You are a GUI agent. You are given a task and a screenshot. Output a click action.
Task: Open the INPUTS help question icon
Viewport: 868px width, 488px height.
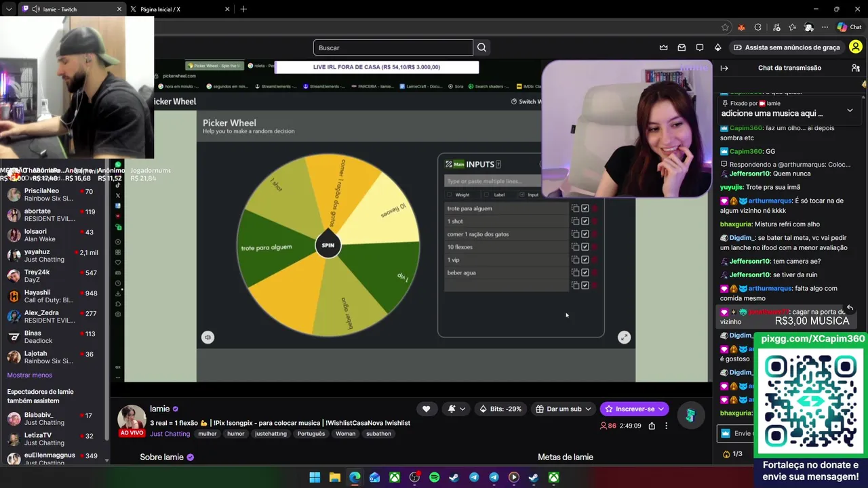click(x=498, y=164)
